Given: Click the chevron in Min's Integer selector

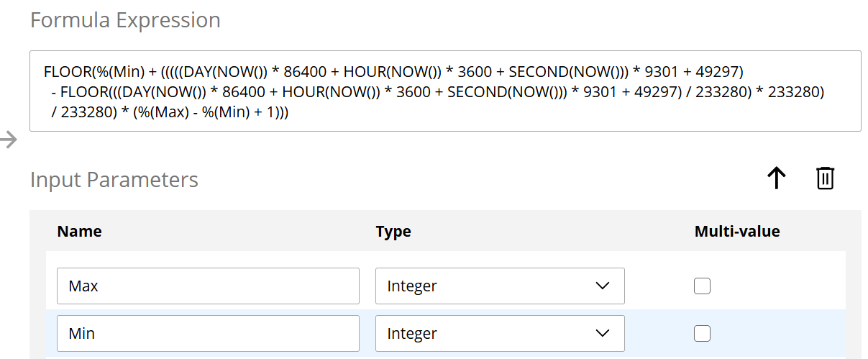Looking at the screenshot, I should (x=603, y=334).
